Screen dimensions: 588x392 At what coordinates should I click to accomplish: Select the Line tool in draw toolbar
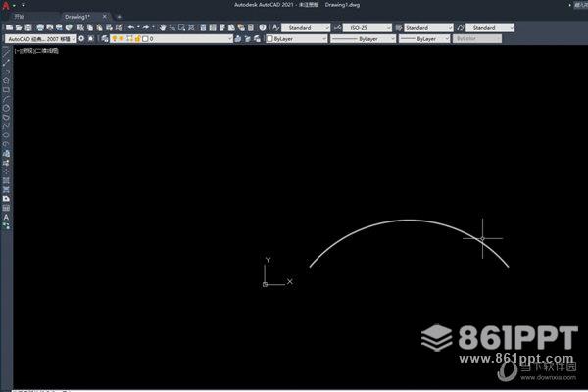tap(6, 53)
